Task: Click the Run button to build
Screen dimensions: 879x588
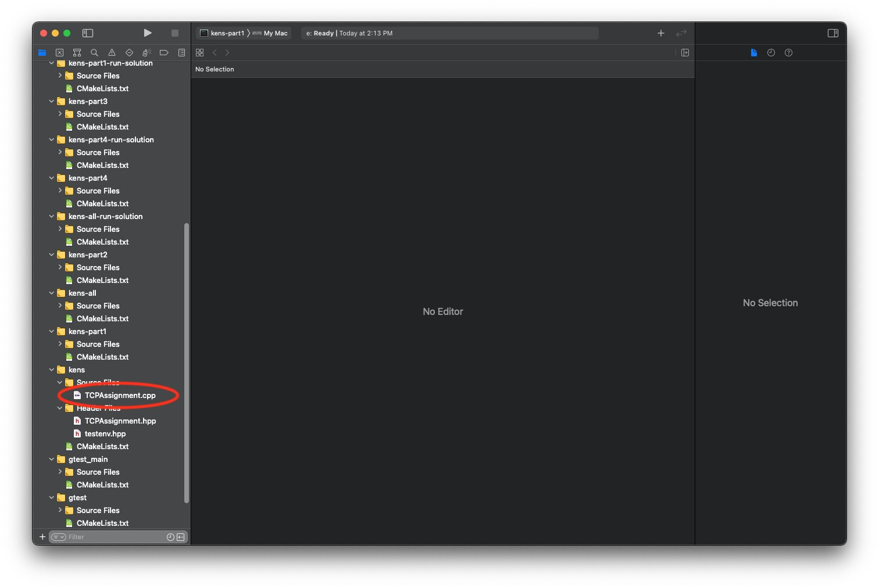Action: tap(148, 33)
